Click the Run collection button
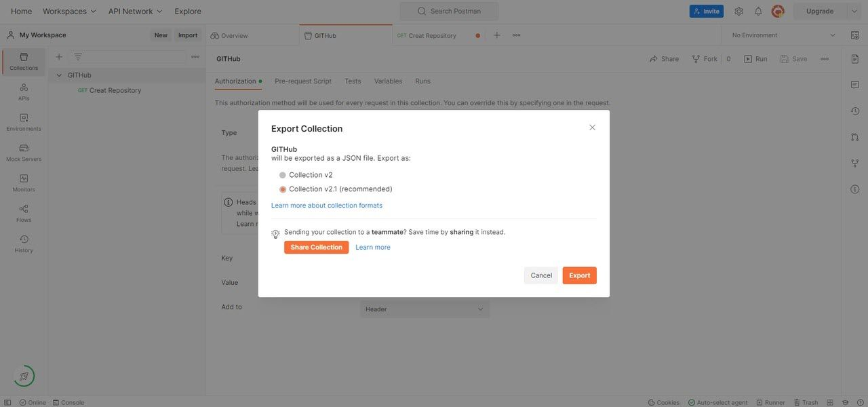The image size is (868, 407). point(755,59)
